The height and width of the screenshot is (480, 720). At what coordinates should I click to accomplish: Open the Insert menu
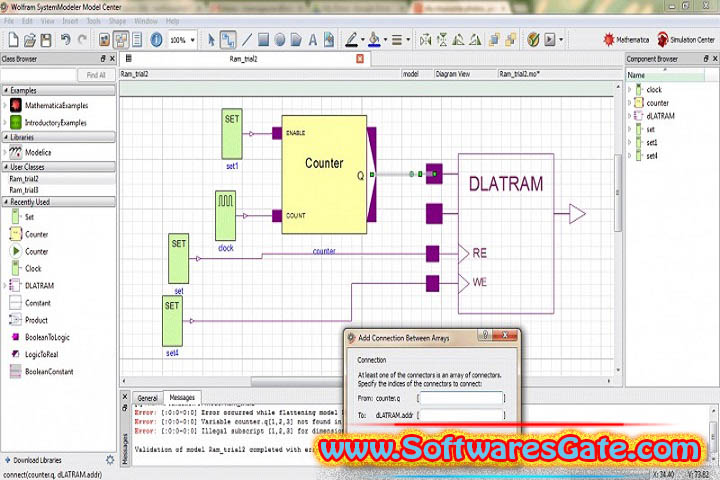click(x=70, y=21)
